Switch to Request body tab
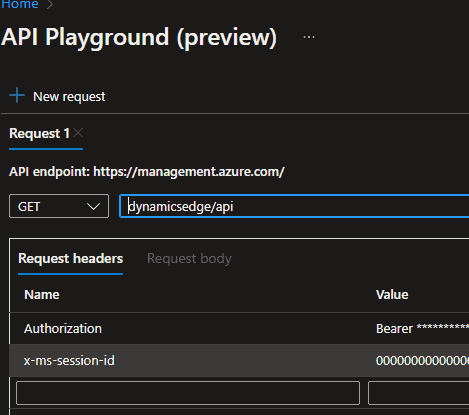Viewport: 469px width, 415px height. point(189,259)
